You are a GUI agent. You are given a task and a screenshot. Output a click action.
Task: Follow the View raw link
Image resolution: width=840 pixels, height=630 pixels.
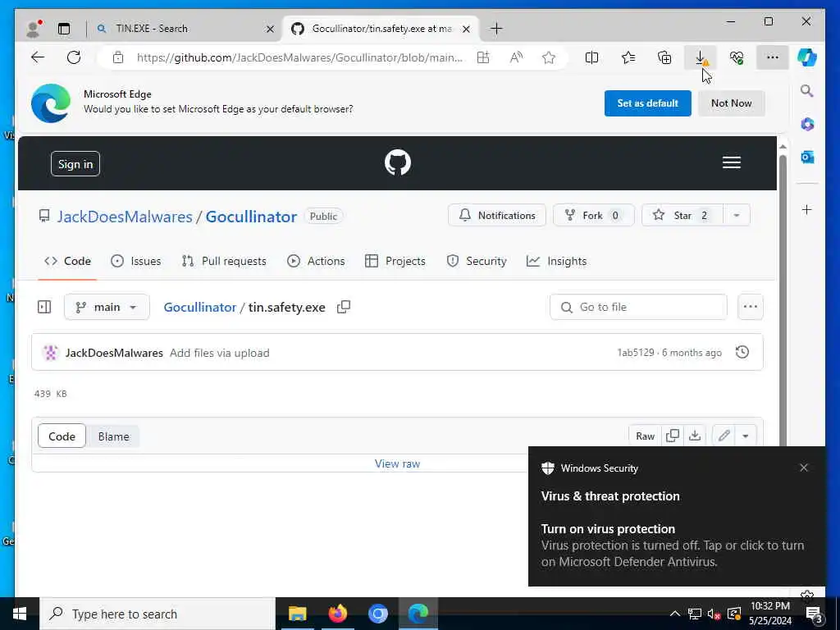397,464
